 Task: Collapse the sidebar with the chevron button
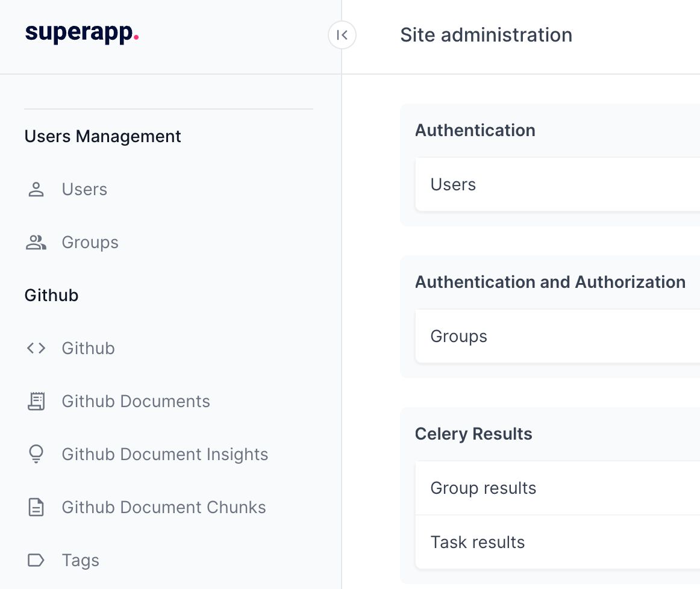(342, 35)
